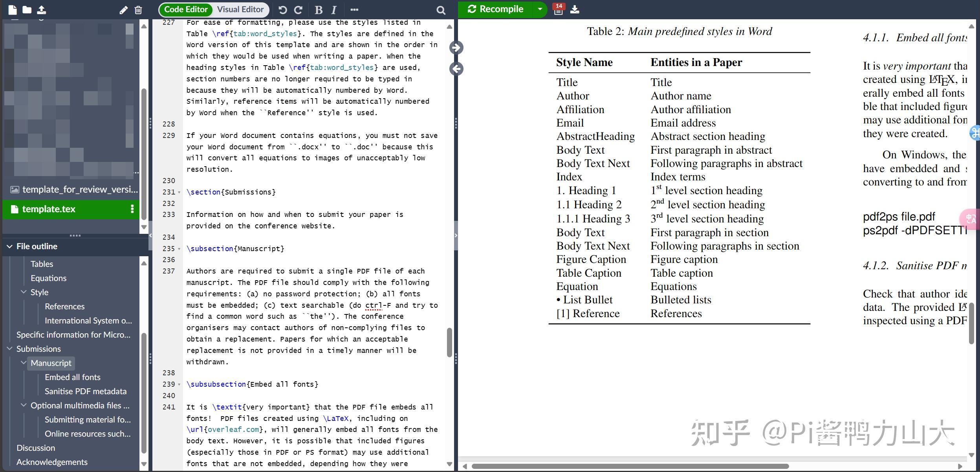980x472 pixels.
Task: Click the delete trash icon
Action: (x=138, y=10)
